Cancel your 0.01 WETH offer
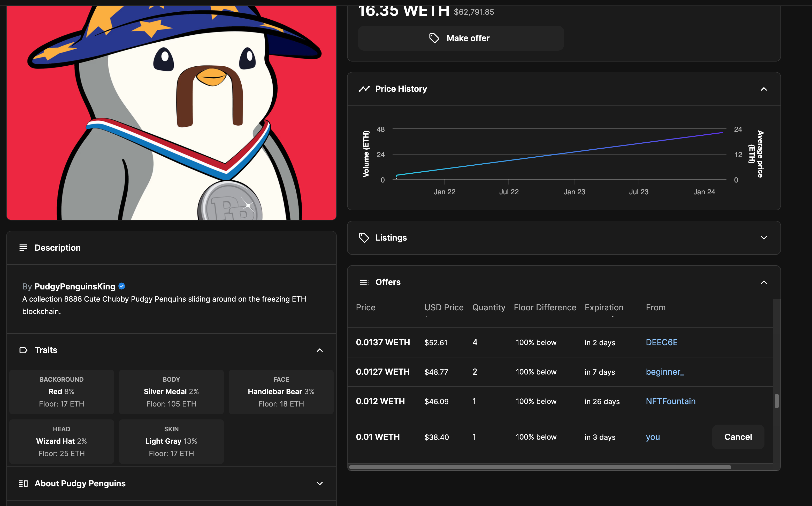The image size is (812, 506). tap(738, 437)
